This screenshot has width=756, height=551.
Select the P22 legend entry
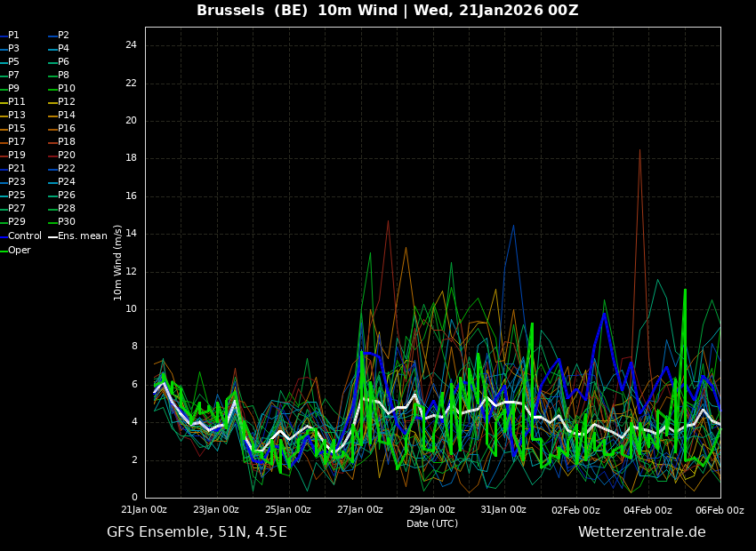(x=67, y=169)
